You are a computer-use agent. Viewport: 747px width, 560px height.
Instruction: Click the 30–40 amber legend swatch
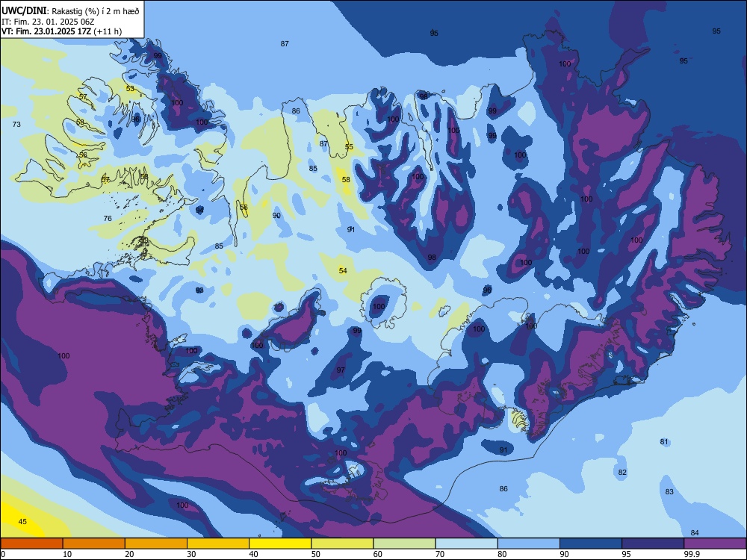218,544
